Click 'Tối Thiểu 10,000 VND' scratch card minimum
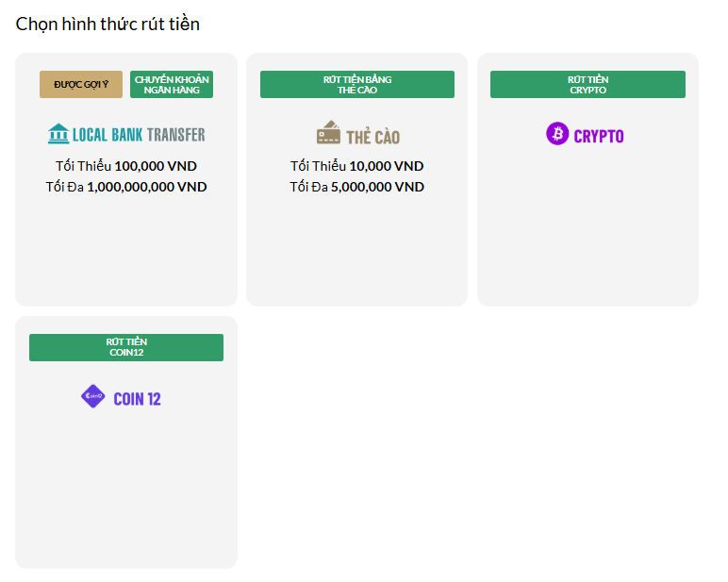Image resolution: width=728 pixels, height=582 pixels. click(356, 166)
